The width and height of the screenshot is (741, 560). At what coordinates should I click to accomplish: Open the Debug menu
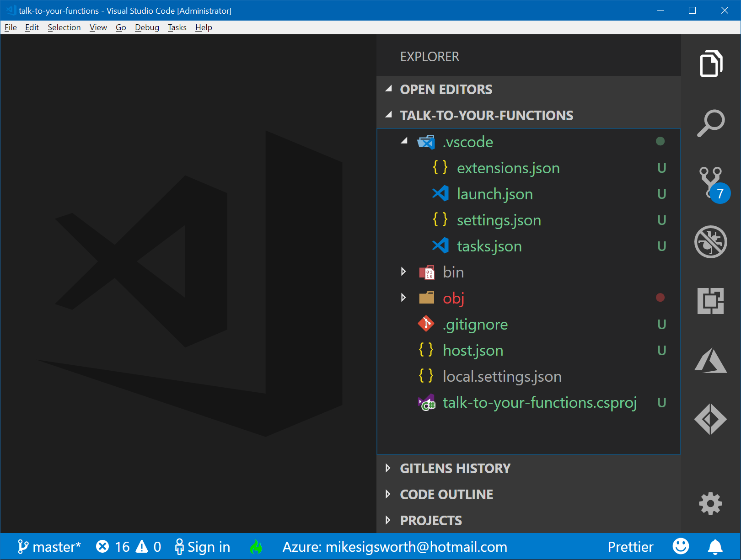[x=147, y=27]
